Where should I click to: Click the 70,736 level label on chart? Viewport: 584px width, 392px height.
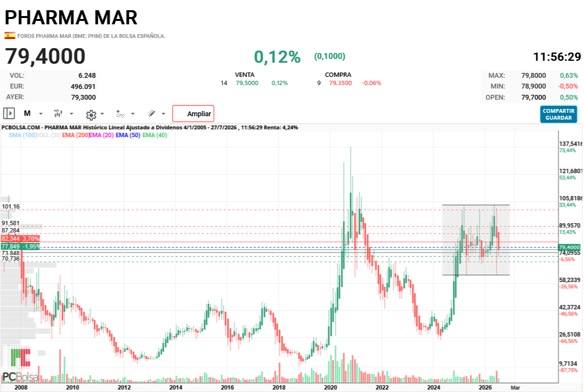coord(11,259)
